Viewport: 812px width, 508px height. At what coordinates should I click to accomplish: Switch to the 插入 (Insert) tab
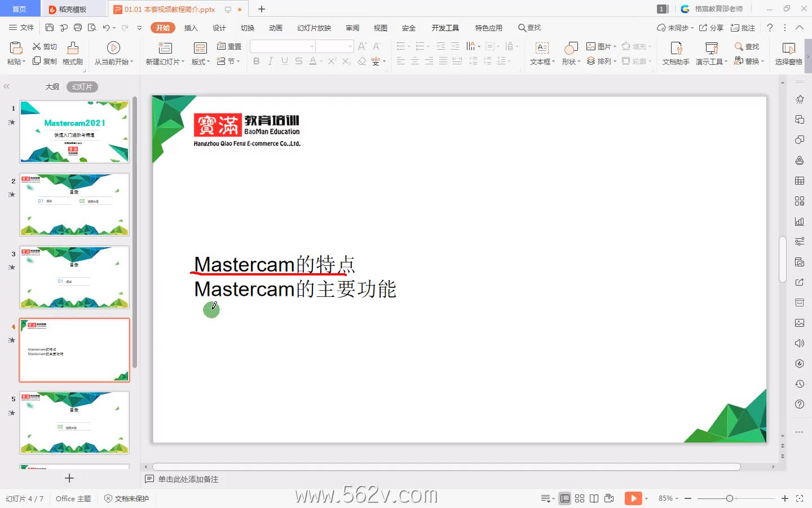click(191, 28)
